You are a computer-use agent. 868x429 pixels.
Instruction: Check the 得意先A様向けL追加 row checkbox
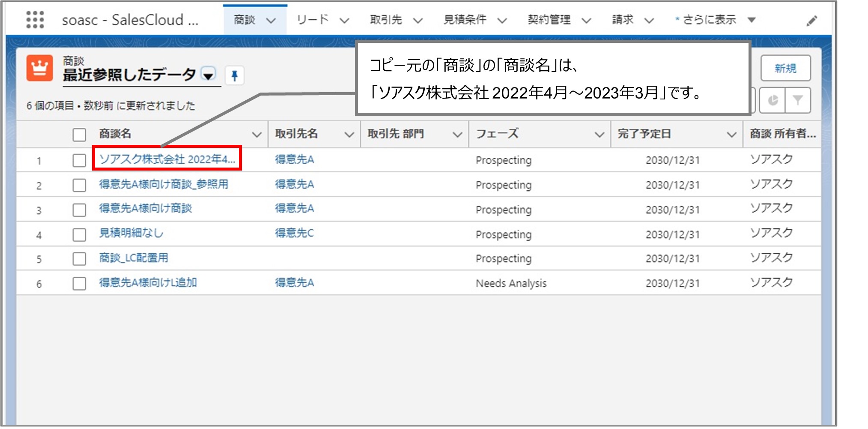(x=79, y=283)
